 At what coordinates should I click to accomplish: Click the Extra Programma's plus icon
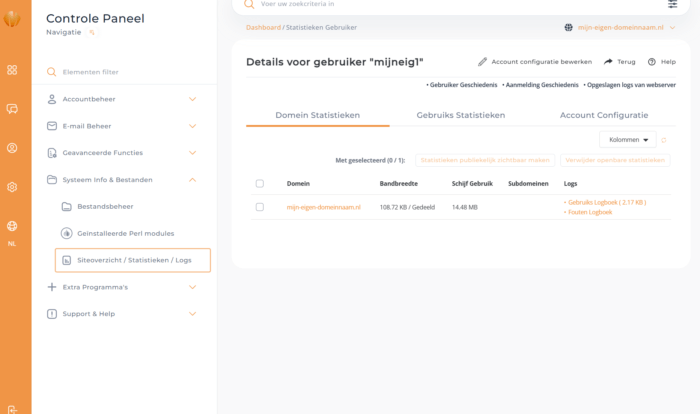point(52,287)
